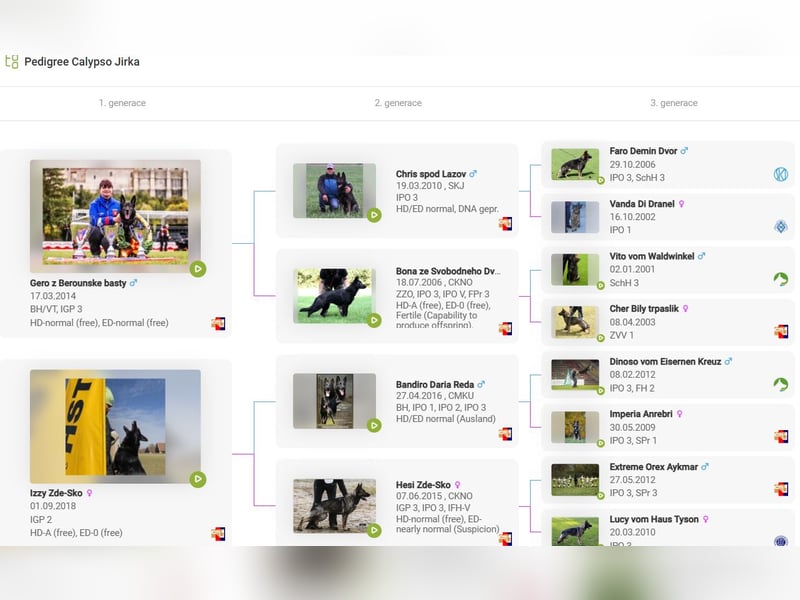
Task: Click the flag icon in Bona ze Svobodneho card
Action: click(505, 329)
